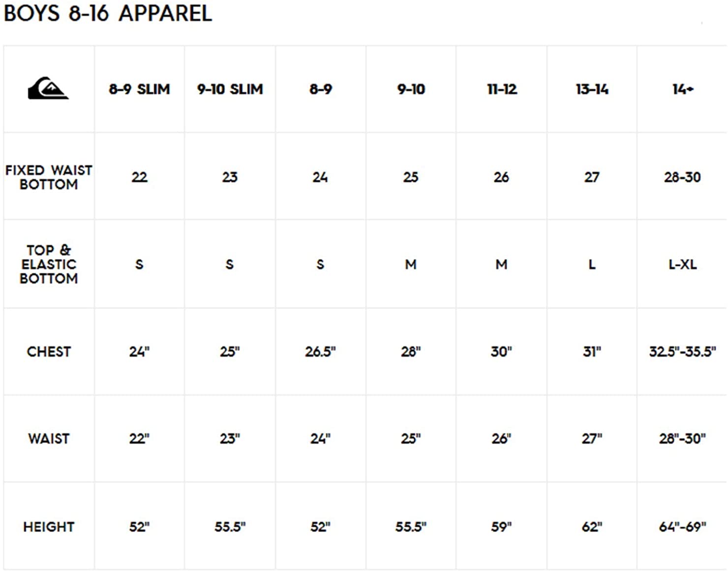
Task: Click the BOYS 8-16 APPAREL heading
Action: [x=108, y=13]
